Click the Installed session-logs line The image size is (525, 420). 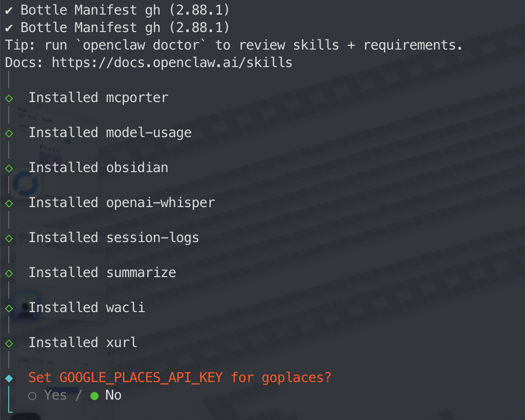[x=114, y=238]
